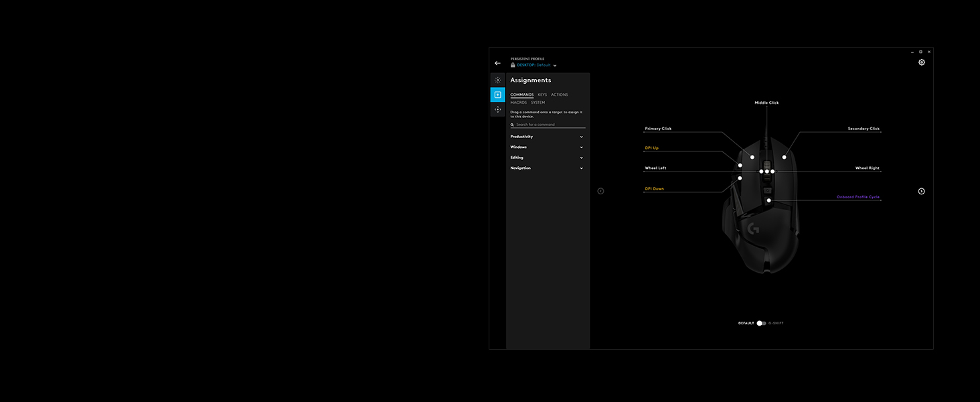Select the Assignments plus icon in sidebar
980x402 pixels.
click(x=497, y=95)
